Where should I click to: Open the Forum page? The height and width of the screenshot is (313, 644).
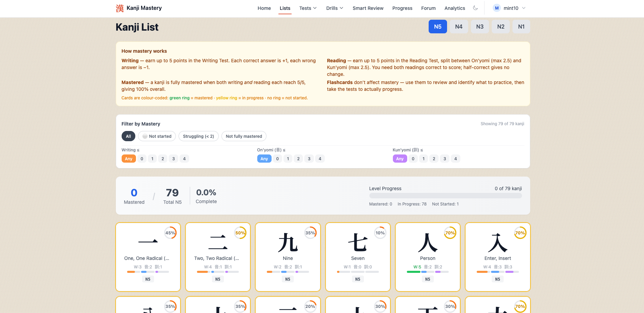(428, 8)
